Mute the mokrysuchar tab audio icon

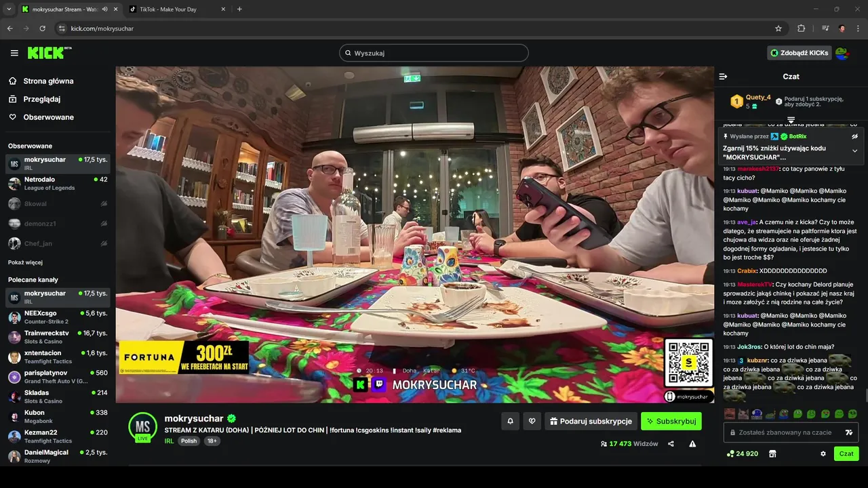tap(104, 9)
